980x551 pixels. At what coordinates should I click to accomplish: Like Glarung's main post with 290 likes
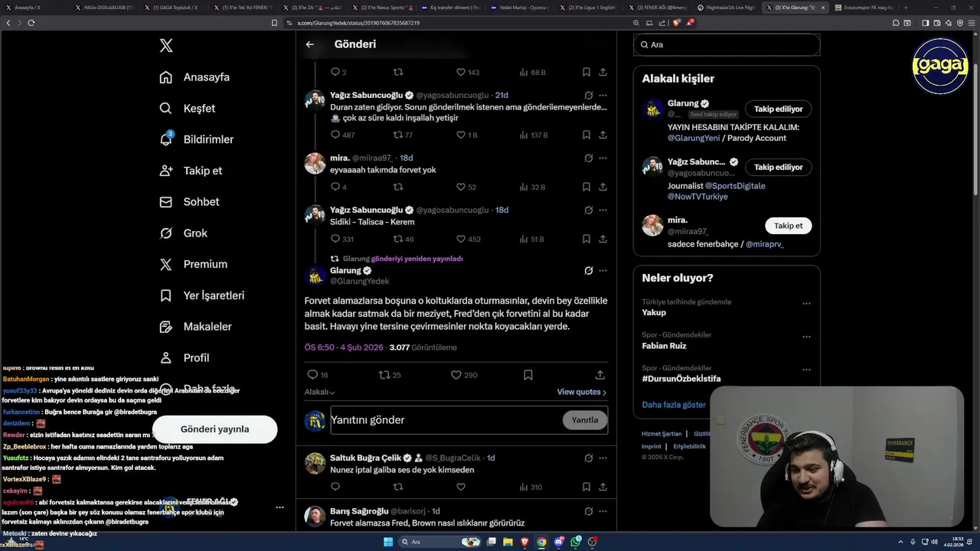456,375
